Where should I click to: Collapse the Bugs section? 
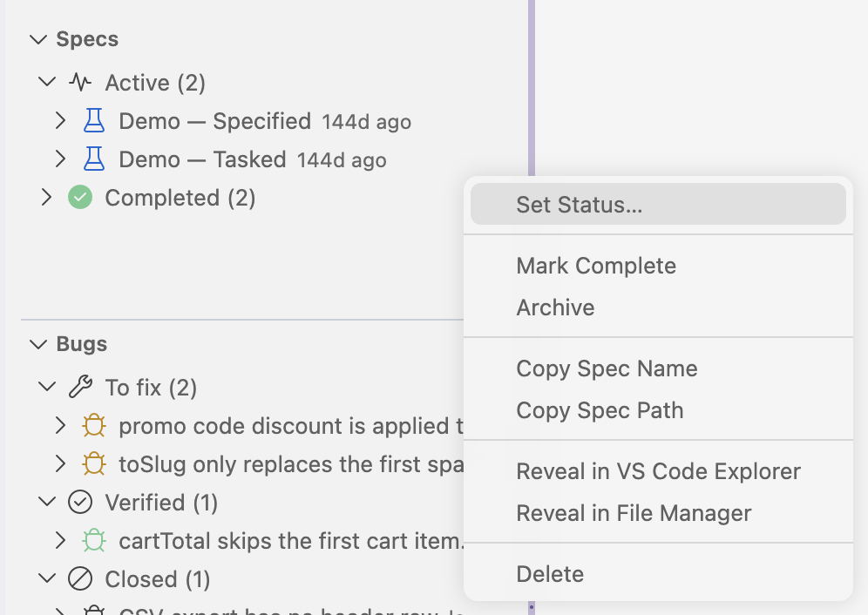(38, 344)
